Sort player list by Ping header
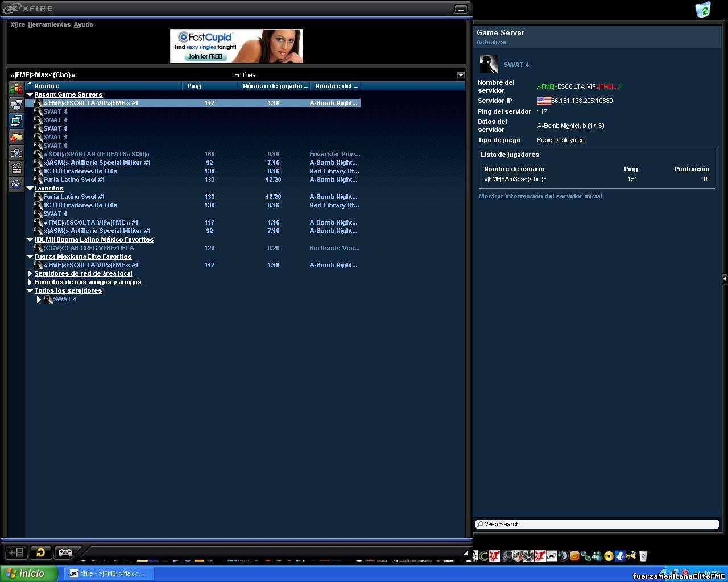728x582 pixels. click(x=631, y=169)
